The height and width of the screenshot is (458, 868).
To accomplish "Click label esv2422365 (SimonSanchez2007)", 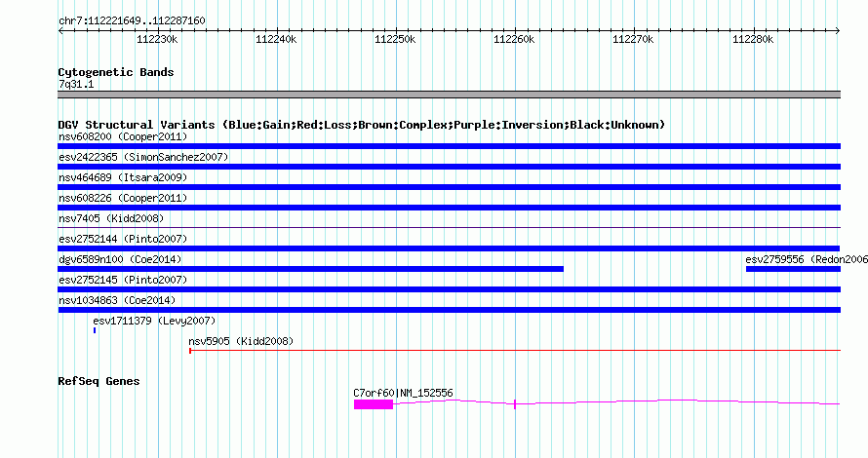I will pyautogui.click(x=143, y=157).
